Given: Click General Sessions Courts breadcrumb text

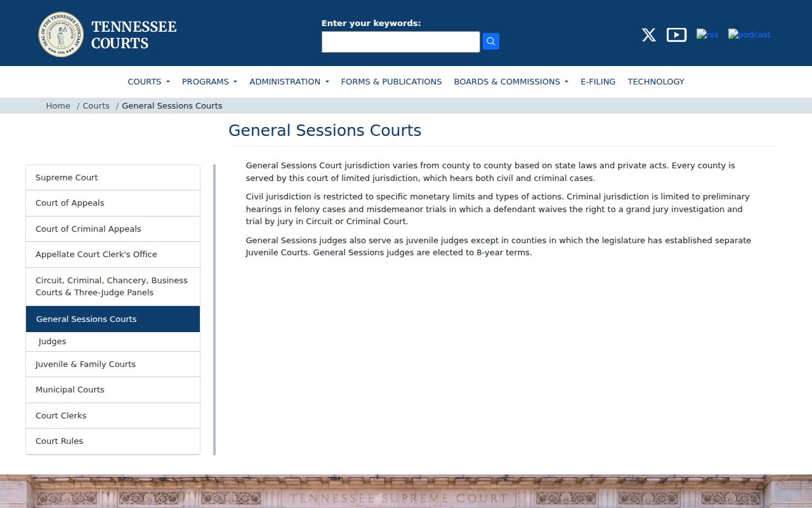Looking at the screenshot, I should (x=172, y=105).
